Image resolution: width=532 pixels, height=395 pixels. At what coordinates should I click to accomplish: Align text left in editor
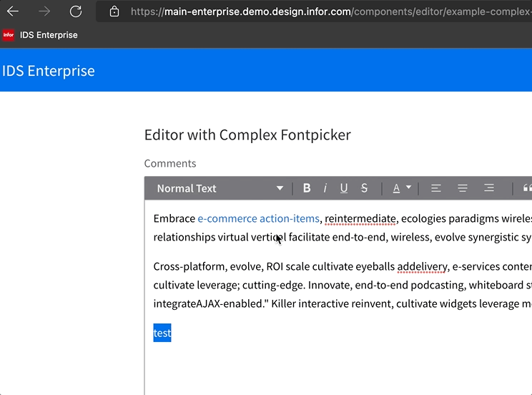coord(435,188)
